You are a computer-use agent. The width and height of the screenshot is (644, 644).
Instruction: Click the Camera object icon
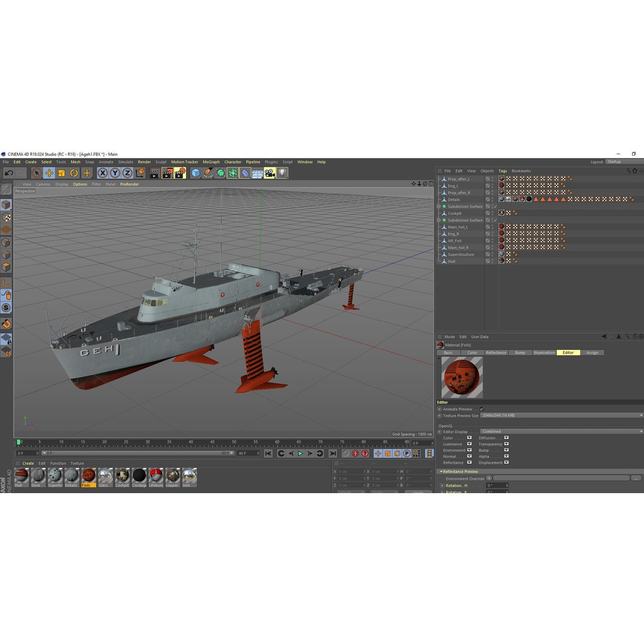(270, 173)
